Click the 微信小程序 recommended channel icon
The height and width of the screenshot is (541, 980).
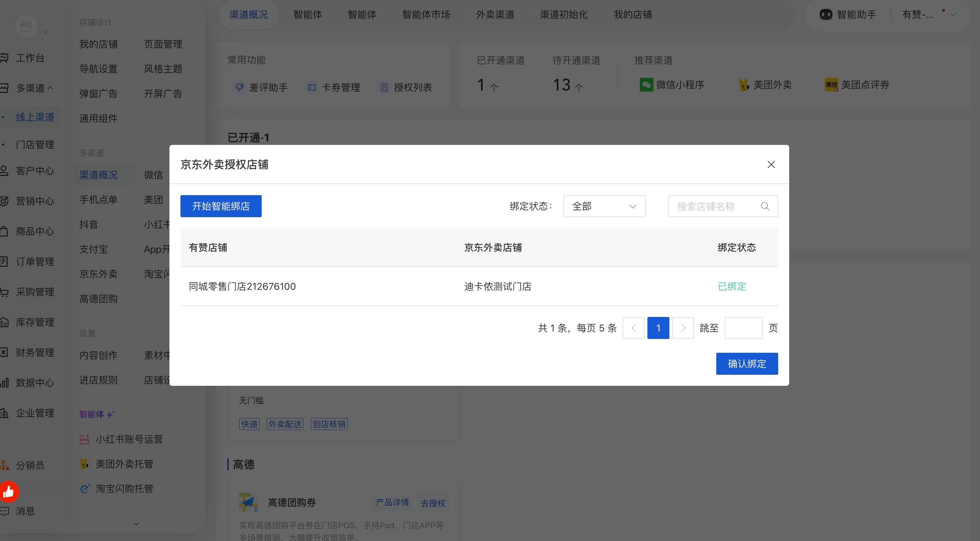[x=646, y=85]
